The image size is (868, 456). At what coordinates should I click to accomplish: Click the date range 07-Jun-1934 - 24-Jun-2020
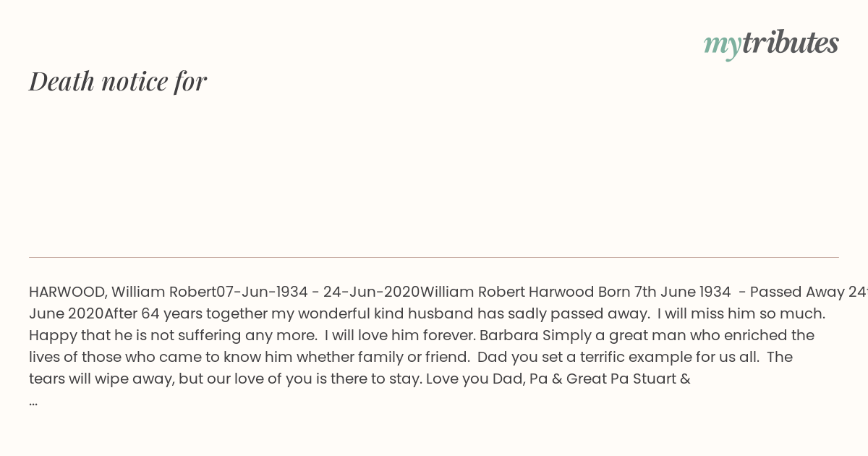pos(318,292)
